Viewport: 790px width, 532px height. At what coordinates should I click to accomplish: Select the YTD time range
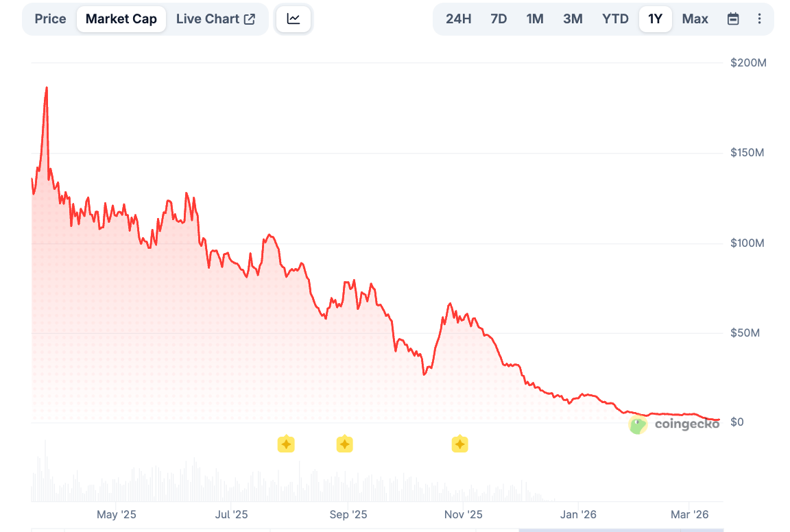[x=615, y=19]
